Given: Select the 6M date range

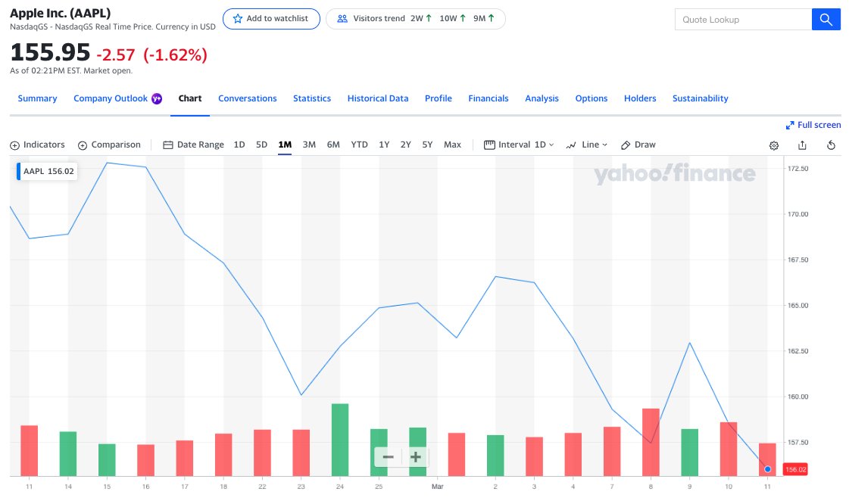Looking at the screenshot, I should click(x=333, y=144).
